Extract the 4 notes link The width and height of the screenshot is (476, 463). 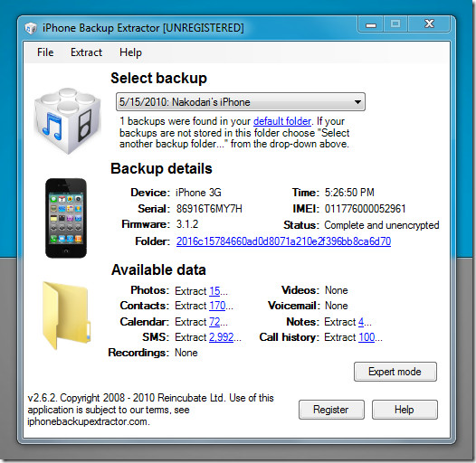tap(361, 322)
